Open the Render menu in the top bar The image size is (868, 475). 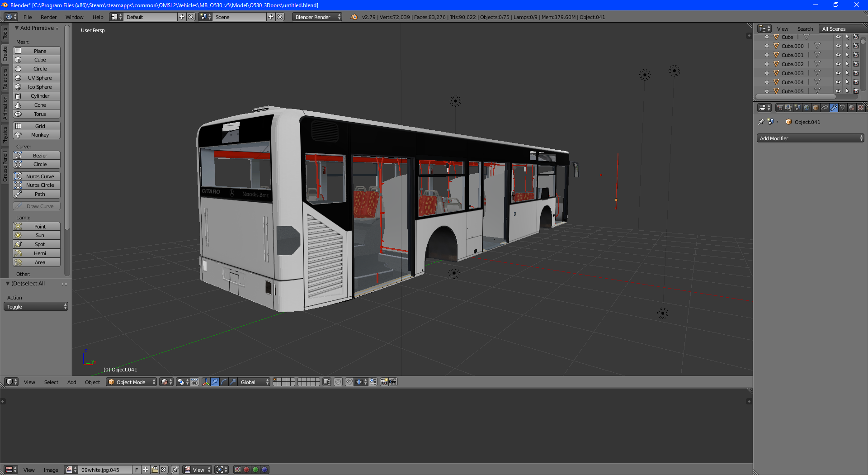click(48, 17)
